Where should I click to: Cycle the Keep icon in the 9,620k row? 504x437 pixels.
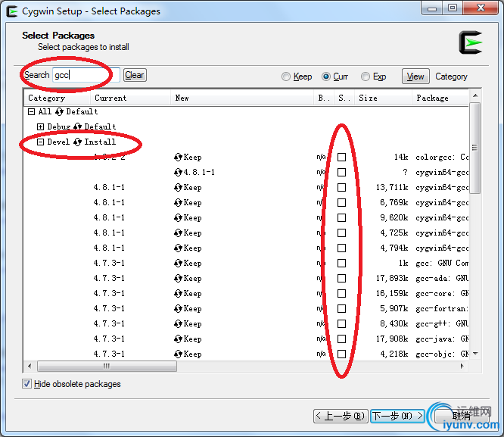178,218
